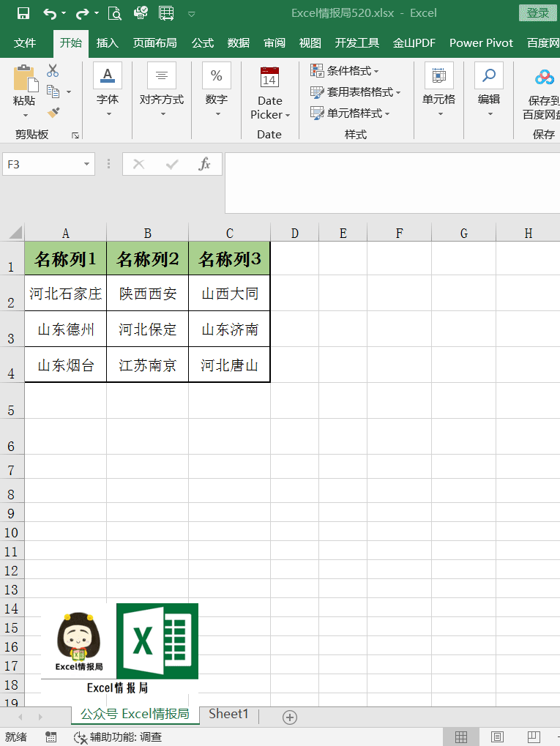Click the 登录 sign-in button
Viewport: 560px width, 746px height.
click(x=537, y=13)
